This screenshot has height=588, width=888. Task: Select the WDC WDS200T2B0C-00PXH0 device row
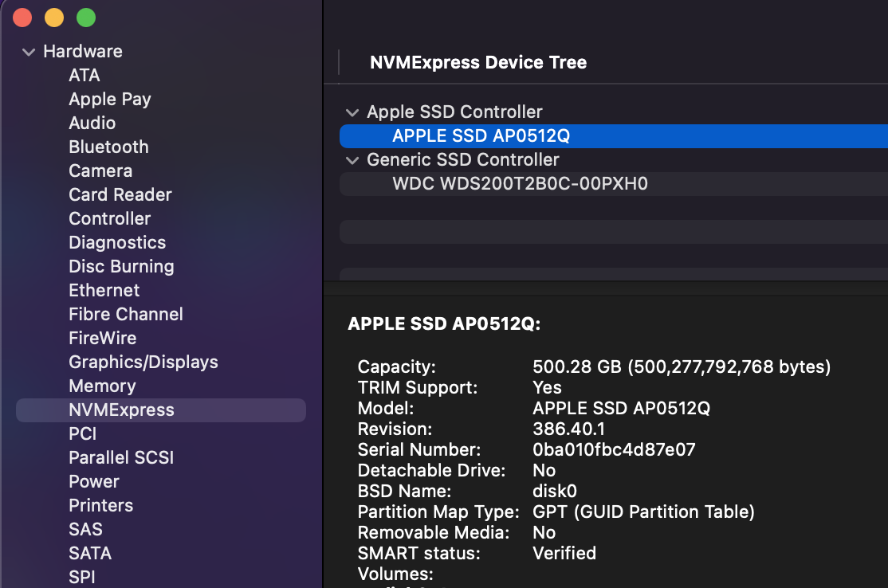(614, 184)
